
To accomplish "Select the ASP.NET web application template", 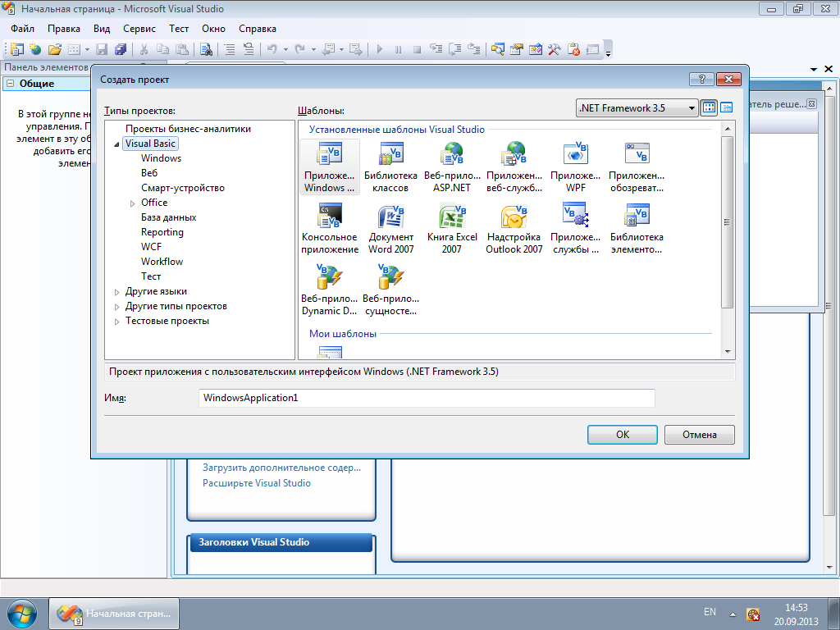I will pos(452,167).
